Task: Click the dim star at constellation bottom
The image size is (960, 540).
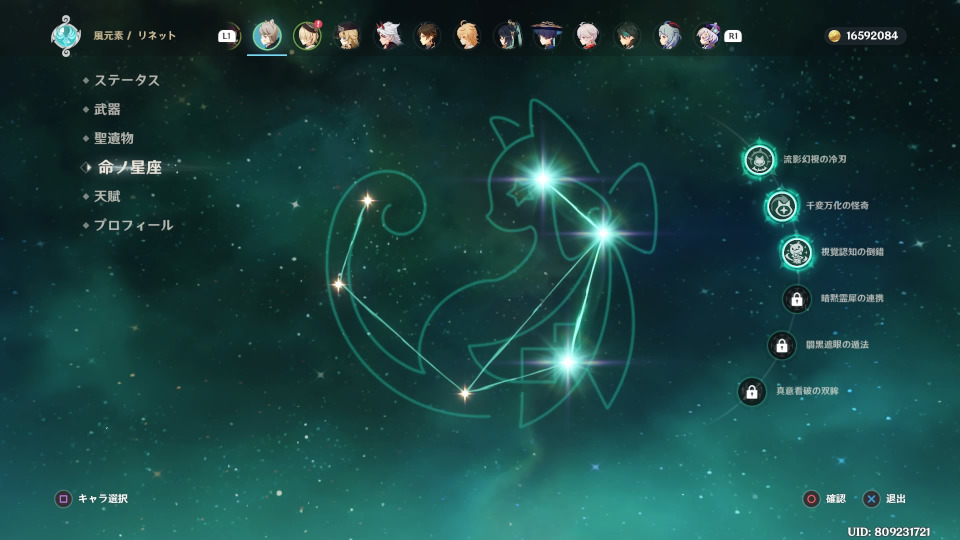Action: point(465,392)
